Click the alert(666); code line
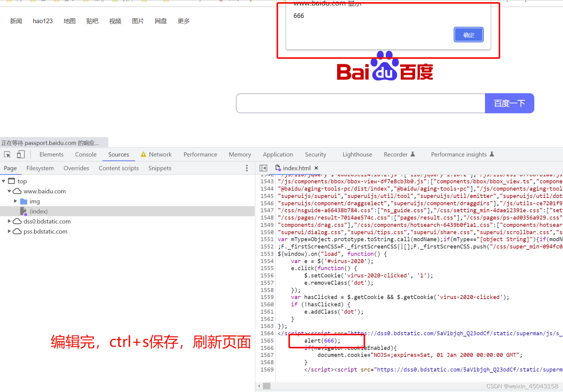 click(322, 341)
